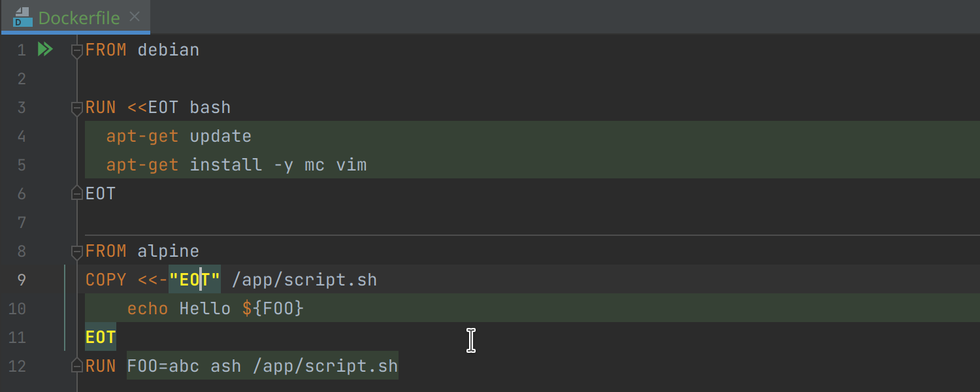Click /app/script.sh path in COPY line
The image size is (980, 392).
[x=304, y=280]
